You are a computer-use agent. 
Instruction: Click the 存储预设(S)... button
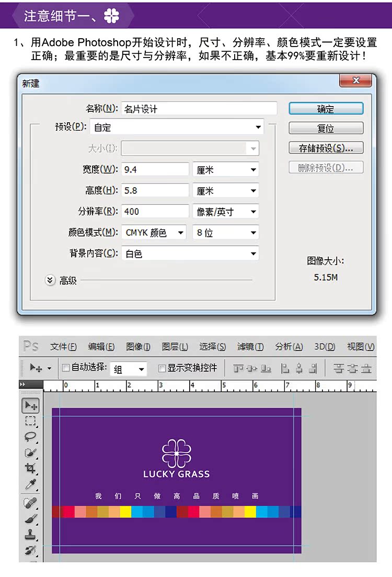click(x=326, y=148)
